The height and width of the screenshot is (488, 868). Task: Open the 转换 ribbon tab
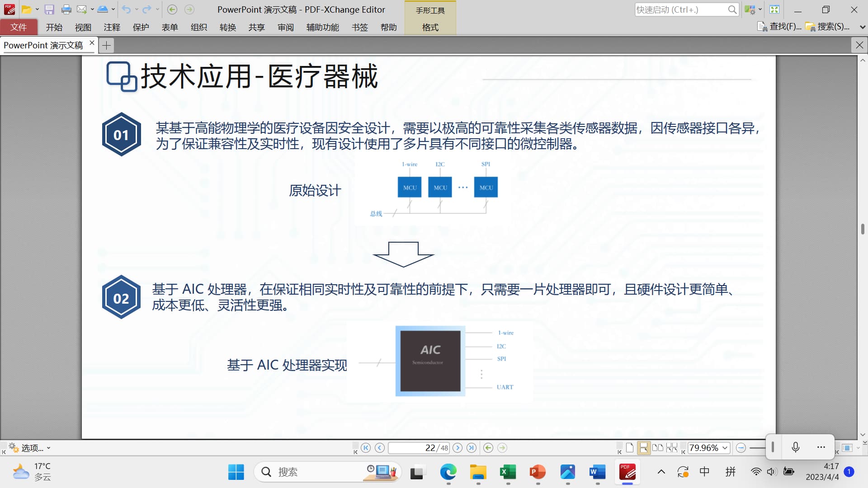point(227,27)
